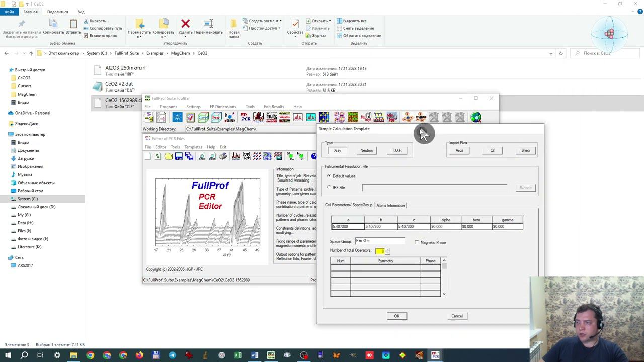Click Windows Start button

click(x=8, y=355)
